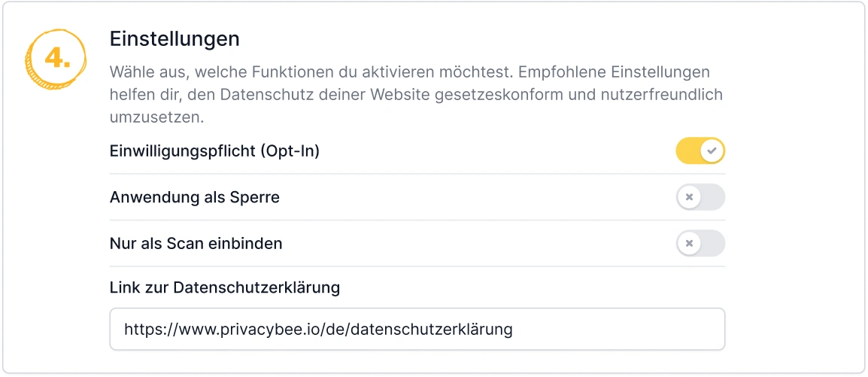Screen dimensions: 868x377
Task: Click the privacybee.io URL text
Action: (317, 329)
